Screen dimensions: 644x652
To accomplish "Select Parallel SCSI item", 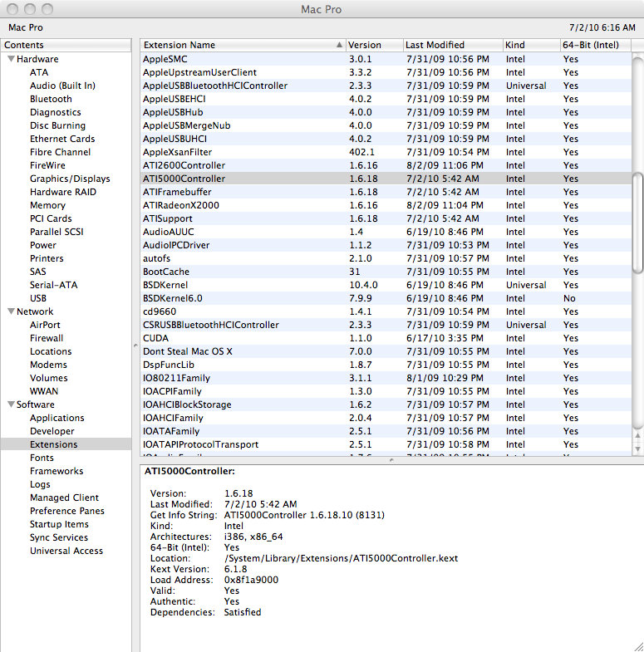I will tap(57, 232).
